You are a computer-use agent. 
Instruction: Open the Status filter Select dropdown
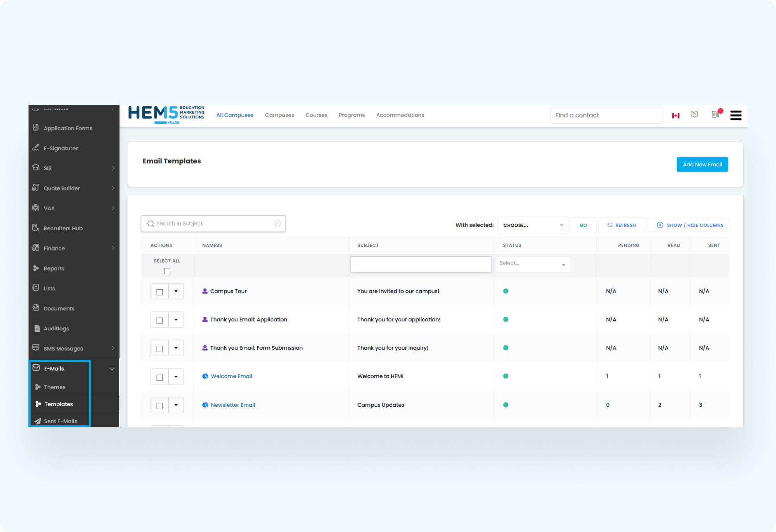click(x=533, y=264)
